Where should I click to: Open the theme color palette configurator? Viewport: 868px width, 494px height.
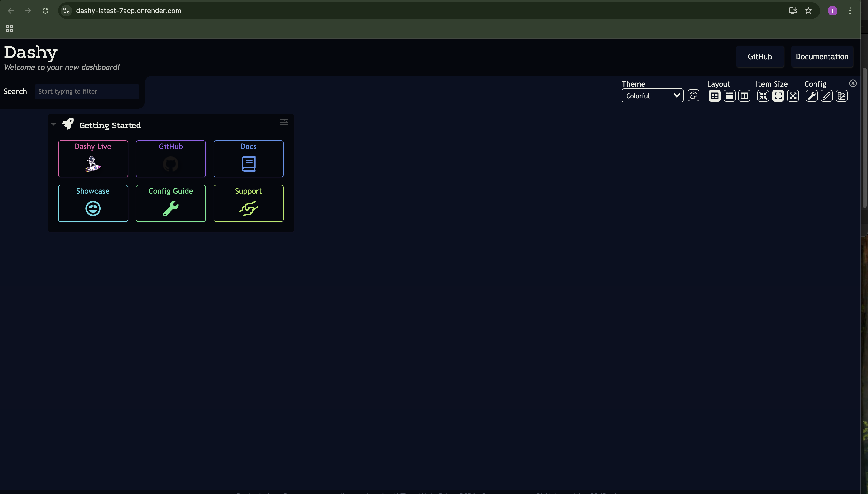(693, 96)
